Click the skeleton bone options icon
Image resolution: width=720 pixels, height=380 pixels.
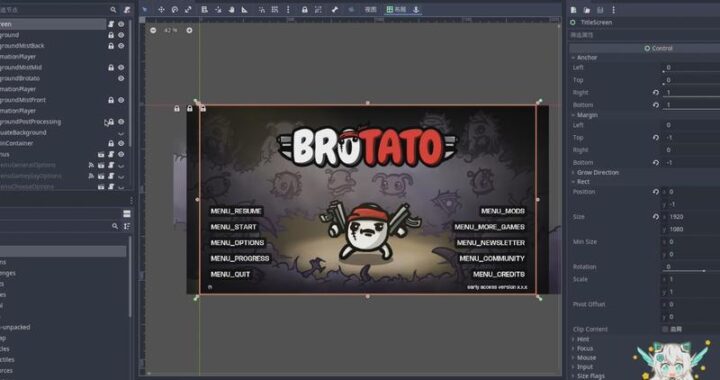335,9
